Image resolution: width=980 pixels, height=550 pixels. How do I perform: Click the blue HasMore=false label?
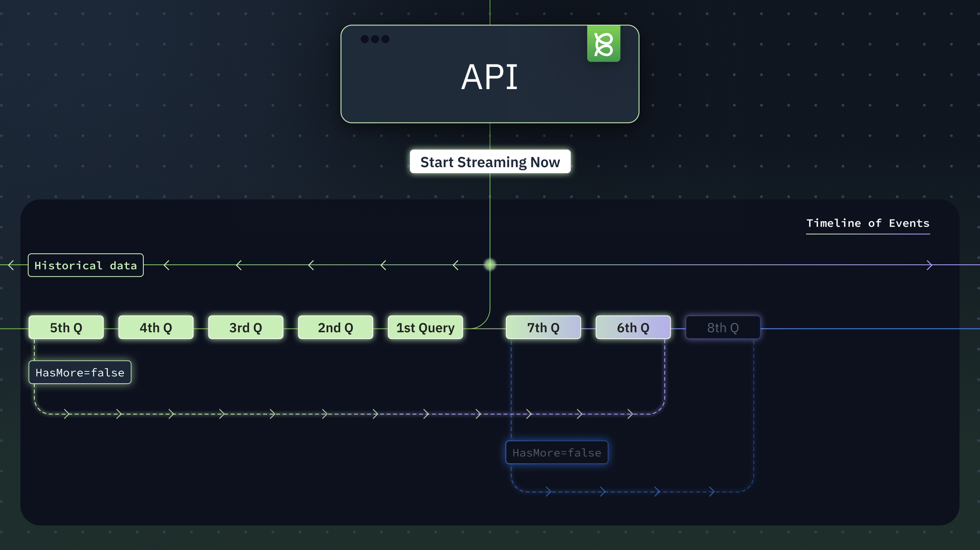557,452
